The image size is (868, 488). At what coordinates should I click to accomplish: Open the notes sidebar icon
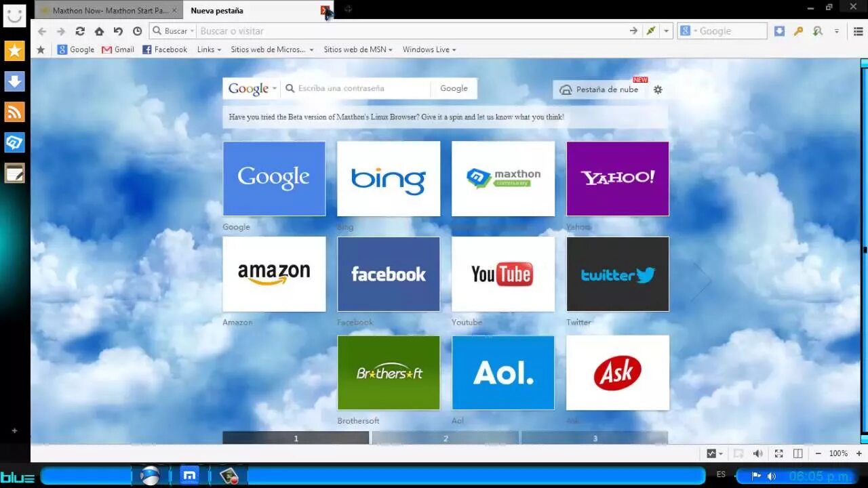tap(14, 174)
